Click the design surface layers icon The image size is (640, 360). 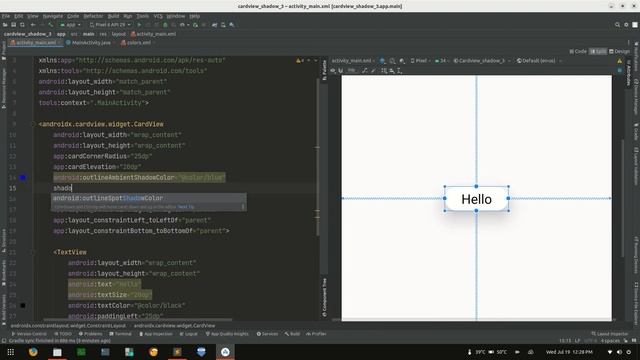coord(382,61)
